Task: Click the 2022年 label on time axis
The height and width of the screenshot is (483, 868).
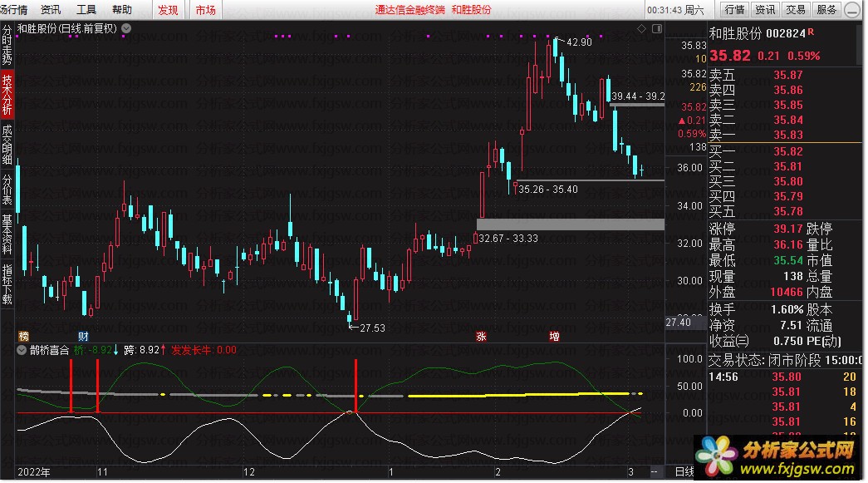Action: [34, 472]
